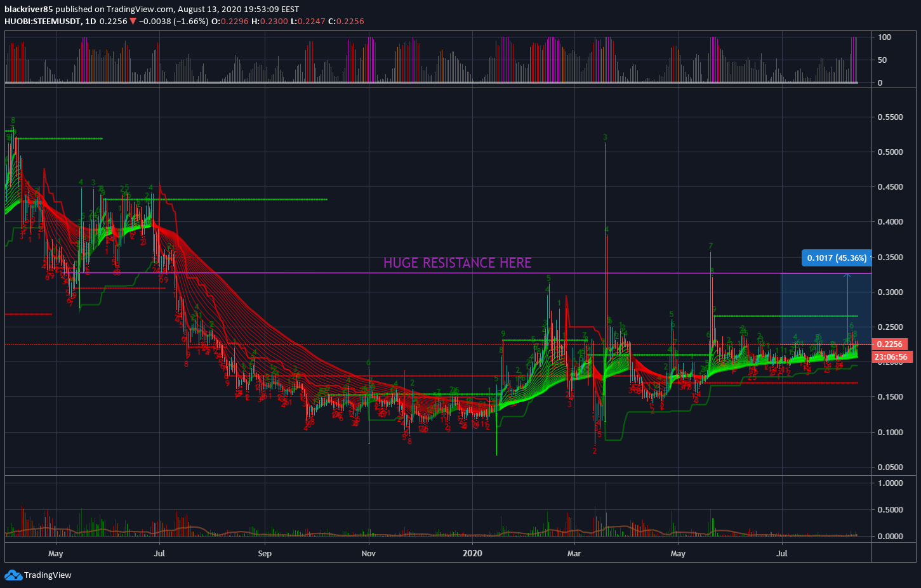Click the 0.2500 price axis label
The image size is (921, 588).
coord(890,327)
